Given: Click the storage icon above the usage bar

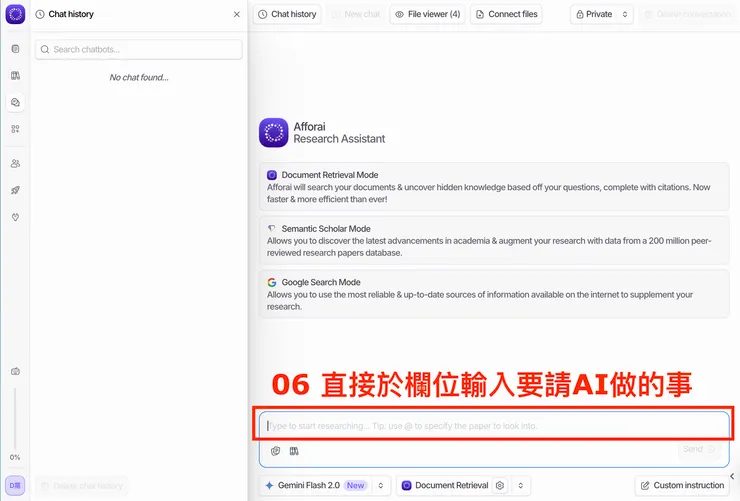Looking at the screenshot, I should pos(15,371).
